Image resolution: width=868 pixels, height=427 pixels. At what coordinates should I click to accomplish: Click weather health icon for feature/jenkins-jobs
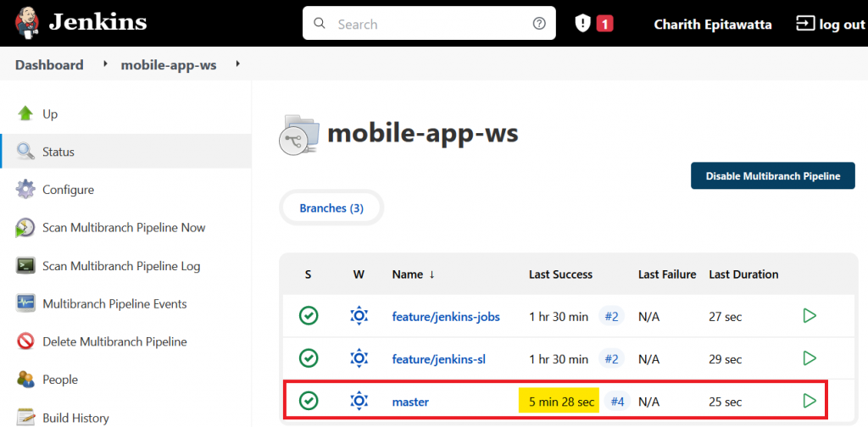(x=359, y=316)
